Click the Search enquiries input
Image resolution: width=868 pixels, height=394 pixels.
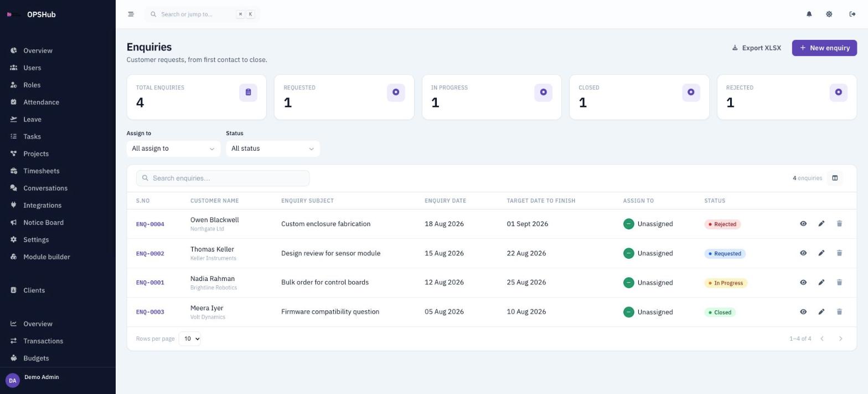223,178
